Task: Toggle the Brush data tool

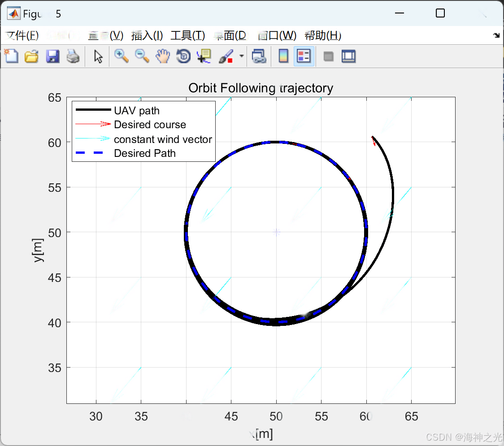Action: tap(226, 56)
